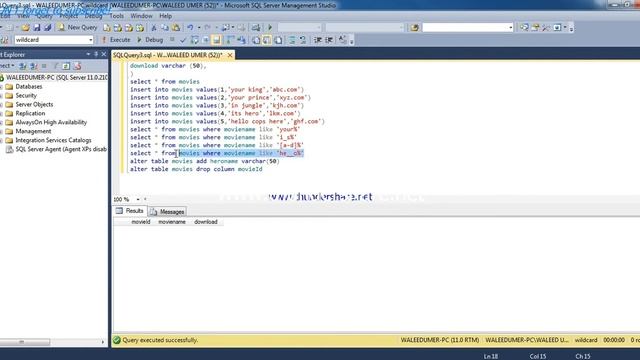Select AlwaysOn High Availability tree item

[x=51, y=122]
